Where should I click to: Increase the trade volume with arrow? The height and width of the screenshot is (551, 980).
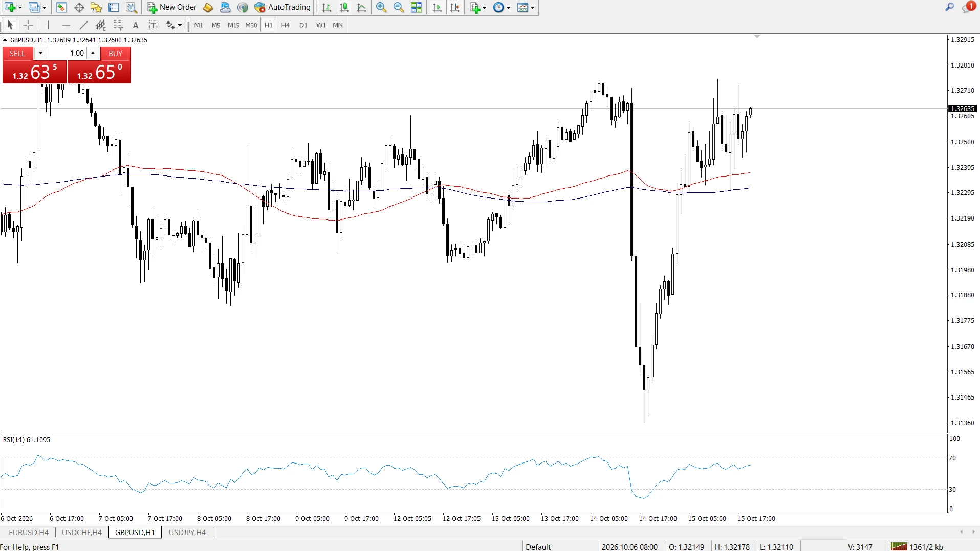[x=93, y=53]
